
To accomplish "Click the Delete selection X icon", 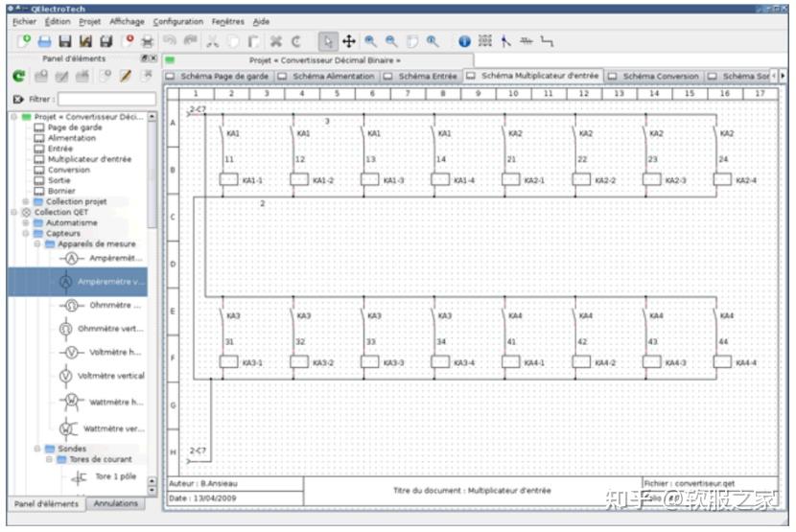I will click(275, 41).
